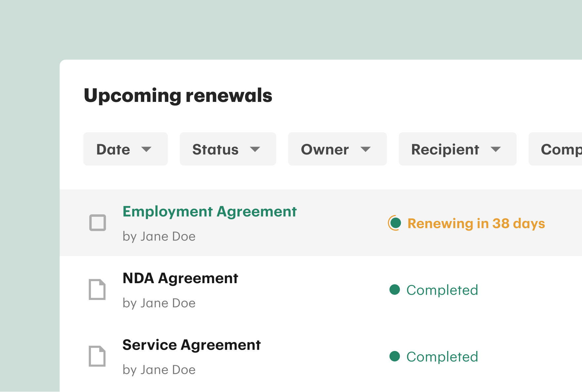This screenshot has height=392, width=582.
Task: Expand the Owner filter dropdown
Action: click(337, 149)
